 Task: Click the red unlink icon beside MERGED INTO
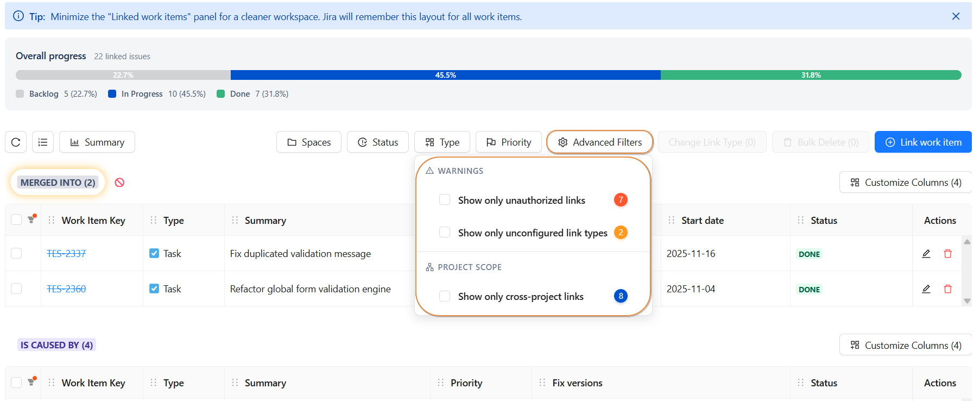tap(119, 183)
